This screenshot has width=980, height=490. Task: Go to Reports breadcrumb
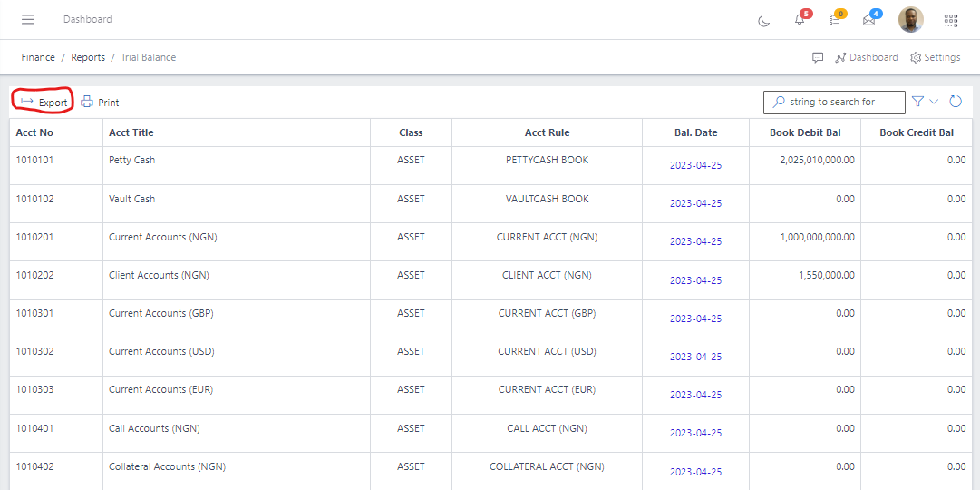point(88,57)
